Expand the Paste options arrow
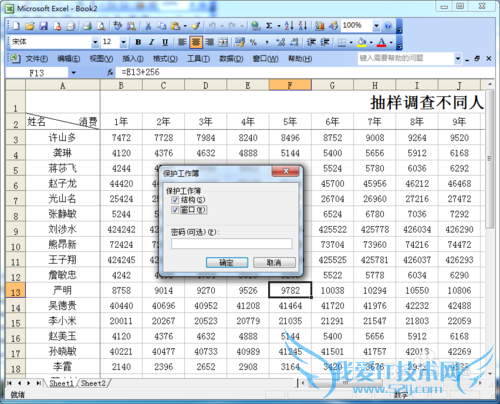This screenshot has width=500, height=404. point(185,26)
